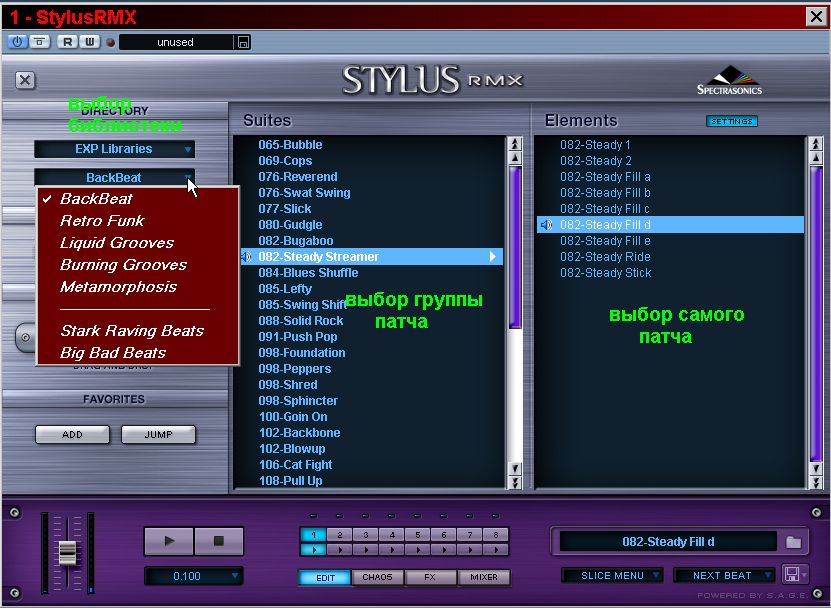Switch to the CHAOS page
Screen dimensions: 831x608
click(x=377, y=577)
